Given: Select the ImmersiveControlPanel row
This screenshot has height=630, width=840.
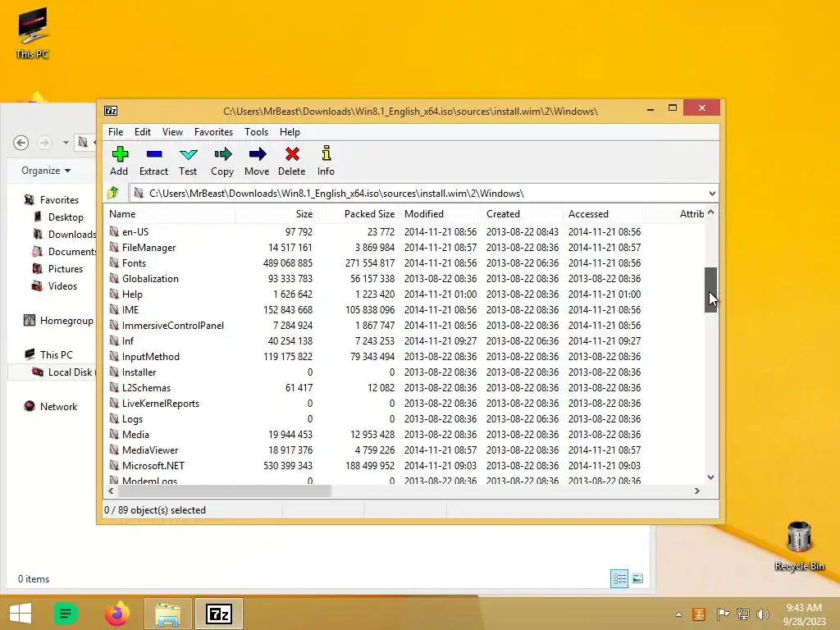Looking at the screenshot, I should (x=404, y=325).
